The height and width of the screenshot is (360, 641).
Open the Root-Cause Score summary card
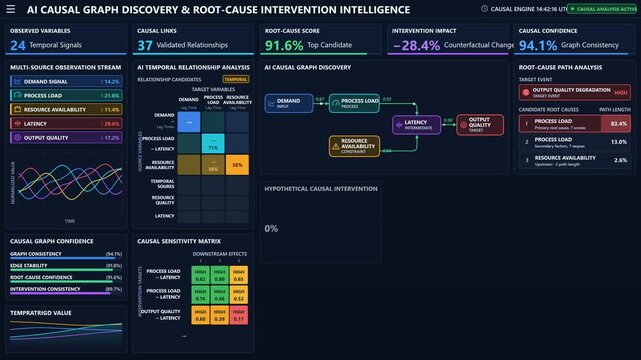[320, 39]
